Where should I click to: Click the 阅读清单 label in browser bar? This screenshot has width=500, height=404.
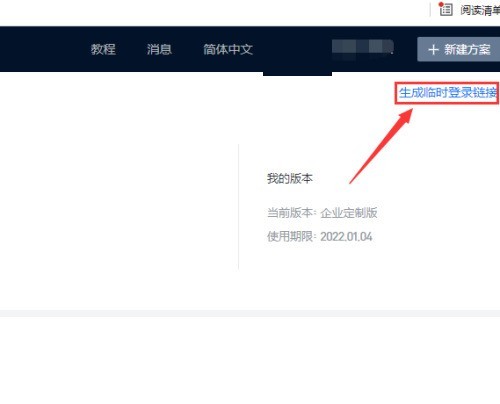(x=480, y=10)
